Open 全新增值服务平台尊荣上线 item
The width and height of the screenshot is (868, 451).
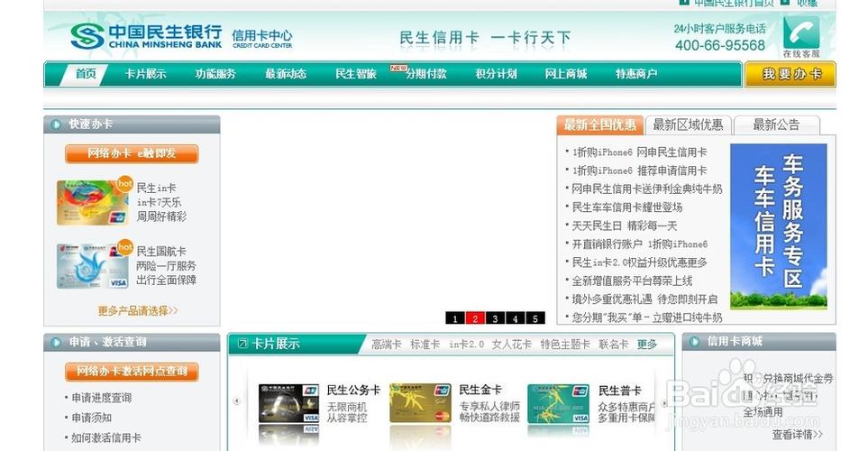(632, 281)
